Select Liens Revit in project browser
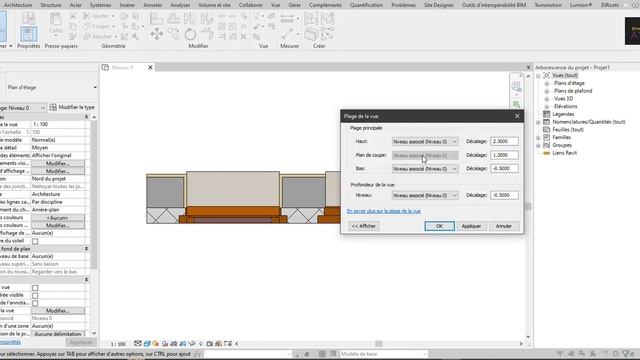The image size is (640, 360). tap(564, 153)
